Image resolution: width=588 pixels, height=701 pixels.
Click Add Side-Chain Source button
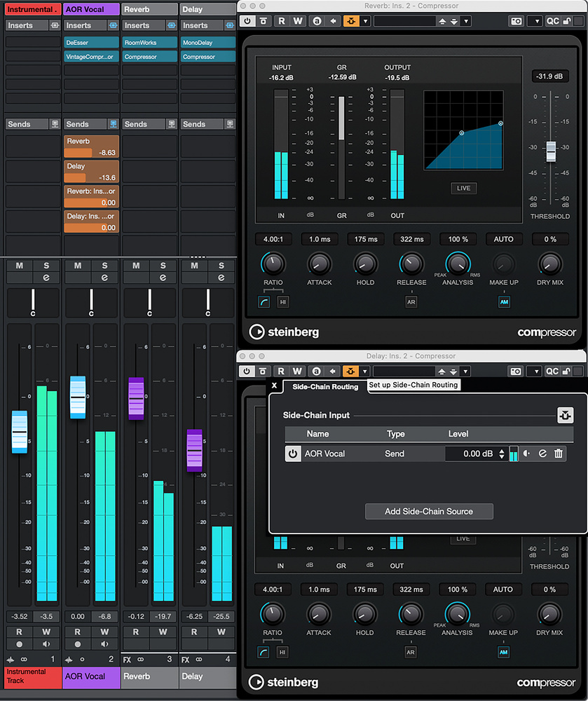(429, 512)
